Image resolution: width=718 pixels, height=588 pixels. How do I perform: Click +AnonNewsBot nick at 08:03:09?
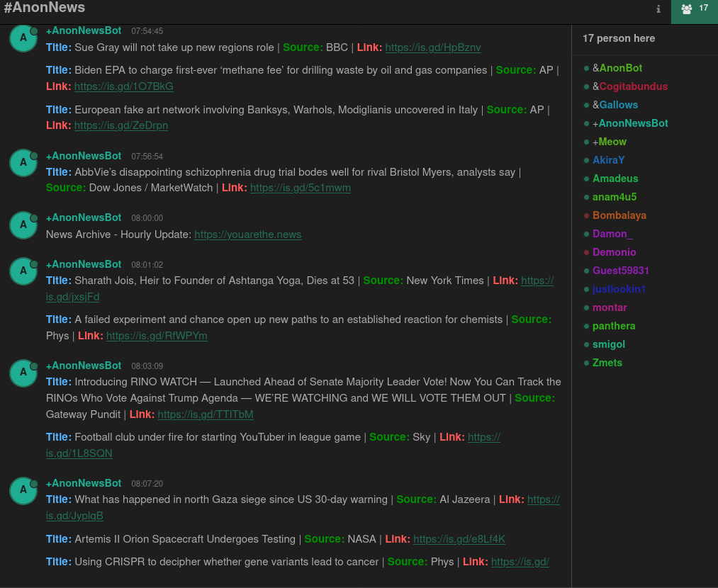[x=84, y=366]
